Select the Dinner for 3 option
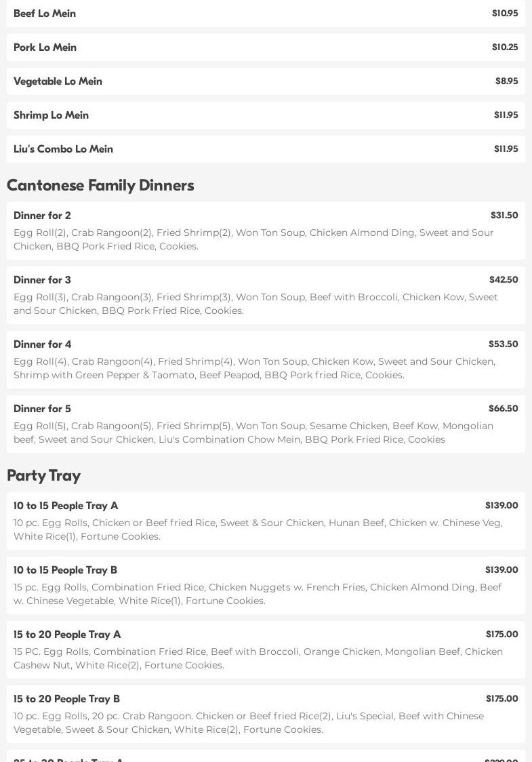The width and height of the screenshot is (532, 762). (42, 280)
